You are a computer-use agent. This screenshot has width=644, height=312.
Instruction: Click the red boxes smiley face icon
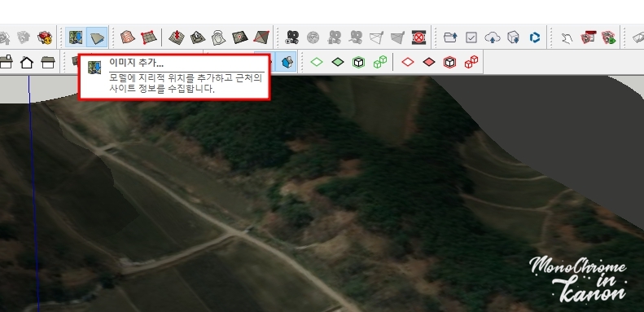tap(44, 37)
